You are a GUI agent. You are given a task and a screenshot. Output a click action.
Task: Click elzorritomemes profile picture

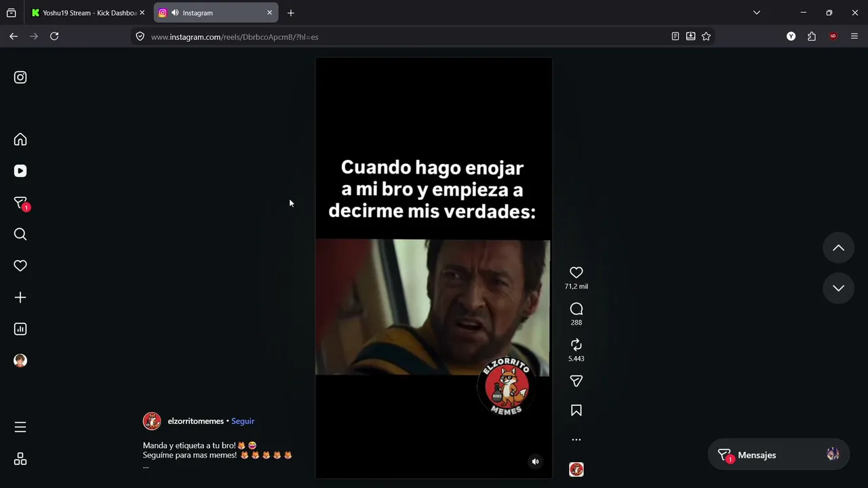pos(152,421)
